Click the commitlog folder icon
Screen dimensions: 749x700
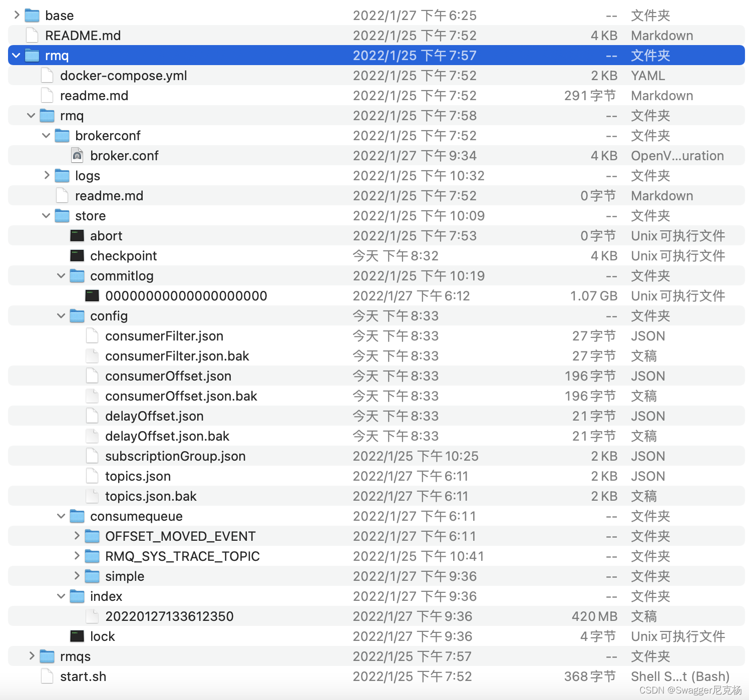coord(77,276)
